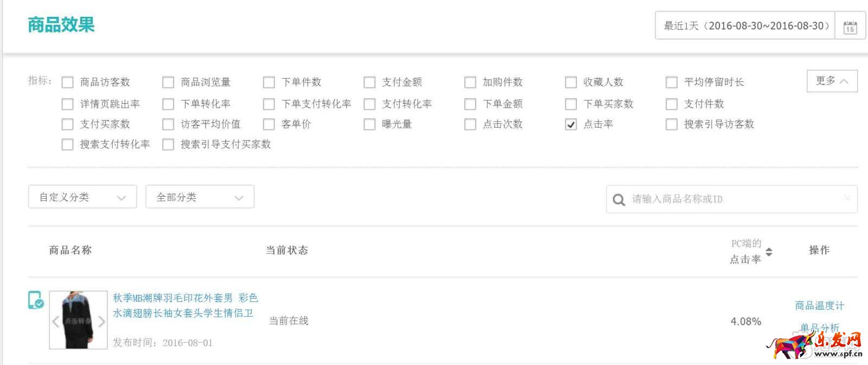868x365 pixels.
Task: Sort by PC端的点击率 column arrows
Action: pyautogui.click(x=769, y=252)
